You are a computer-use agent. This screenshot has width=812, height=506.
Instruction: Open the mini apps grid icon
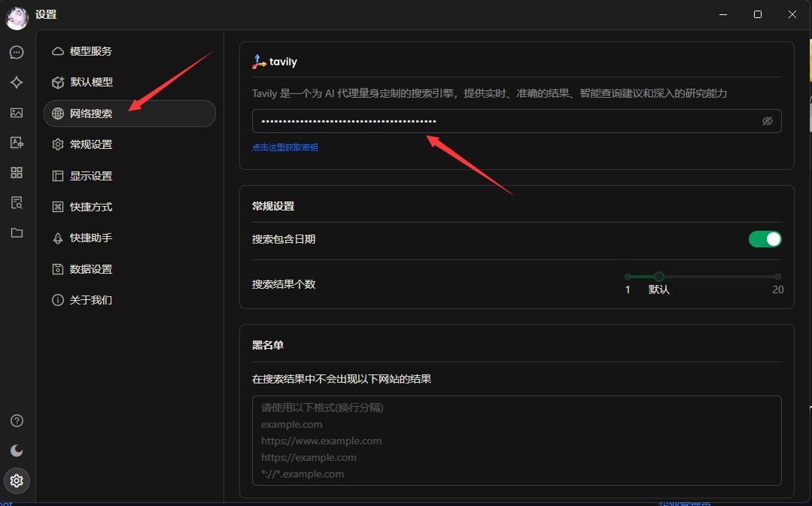pyautogui.click(x=17, y=172)
